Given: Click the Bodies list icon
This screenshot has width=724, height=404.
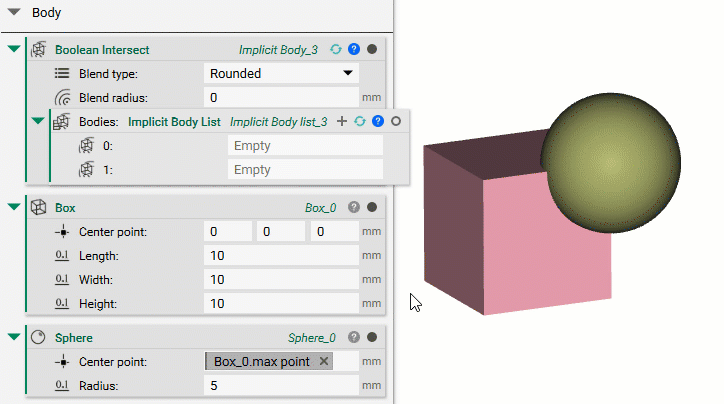Looking at the screenshot, I should point(61,121).
